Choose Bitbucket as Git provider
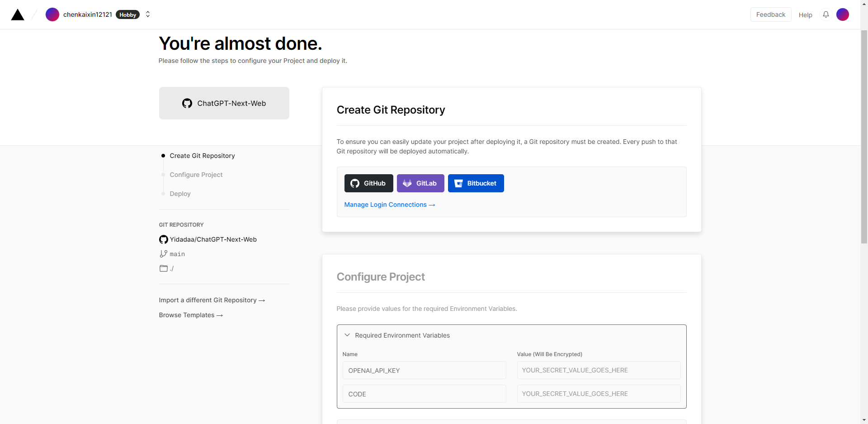The width and height of the screenshot is (868, 424). (x=476, y=183)
